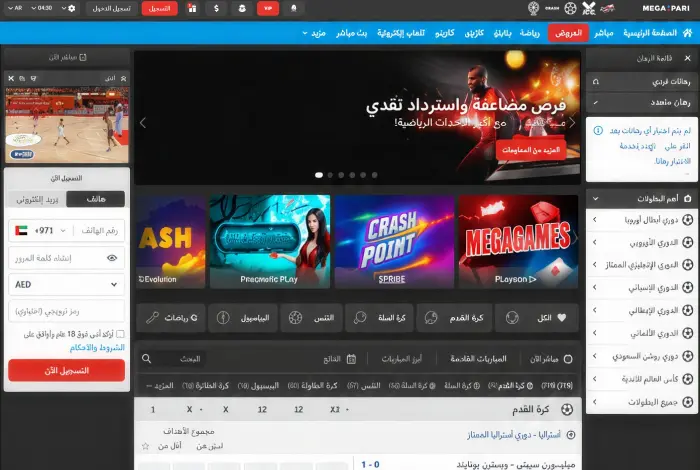Open the settings gear dropdown

tap(68, 8)
